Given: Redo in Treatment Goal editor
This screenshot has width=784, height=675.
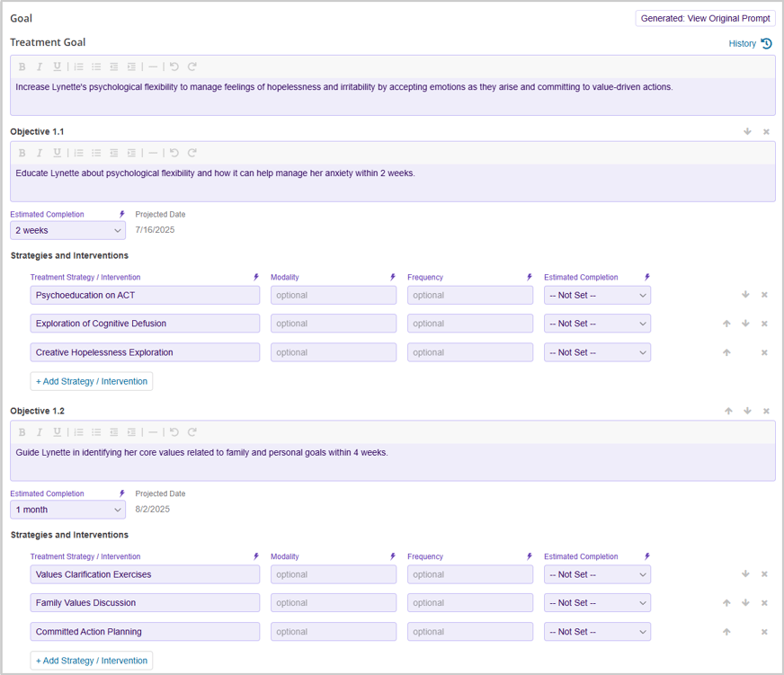Looking at the screenshot, I should (192, 67).
